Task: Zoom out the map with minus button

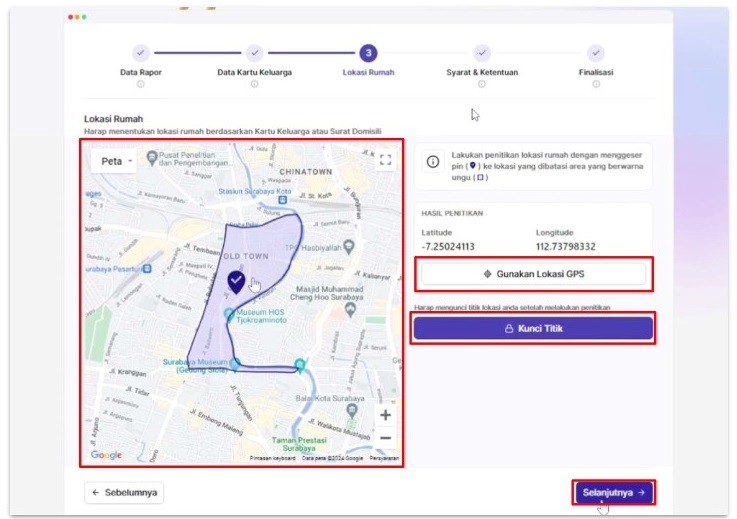Action: tap(385, 438)
